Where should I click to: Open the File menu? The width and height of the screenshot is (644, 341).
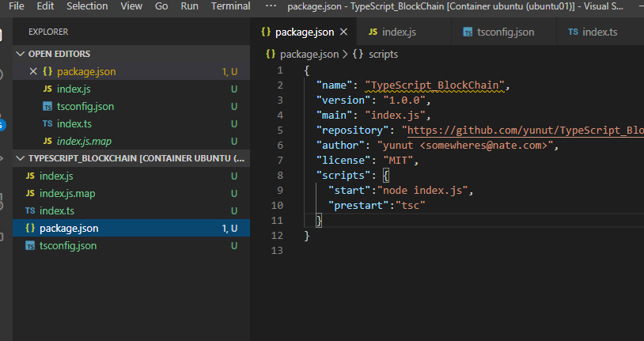(x=17, y=6)
